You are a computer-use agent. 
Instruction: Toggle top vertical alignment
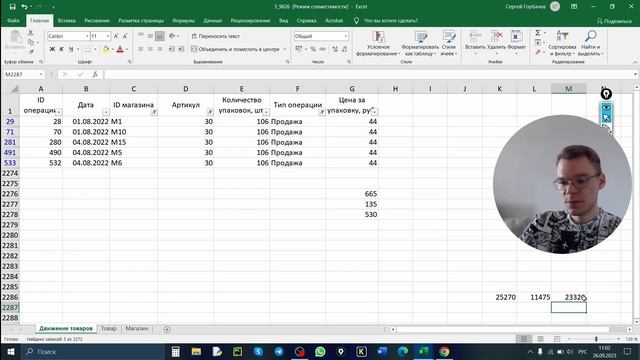click(141, 36)
